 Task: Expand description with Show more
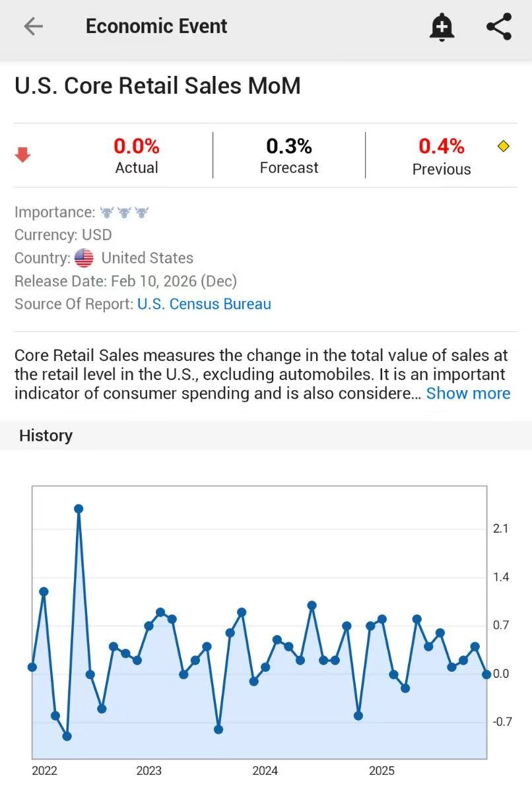pos(468,393)
